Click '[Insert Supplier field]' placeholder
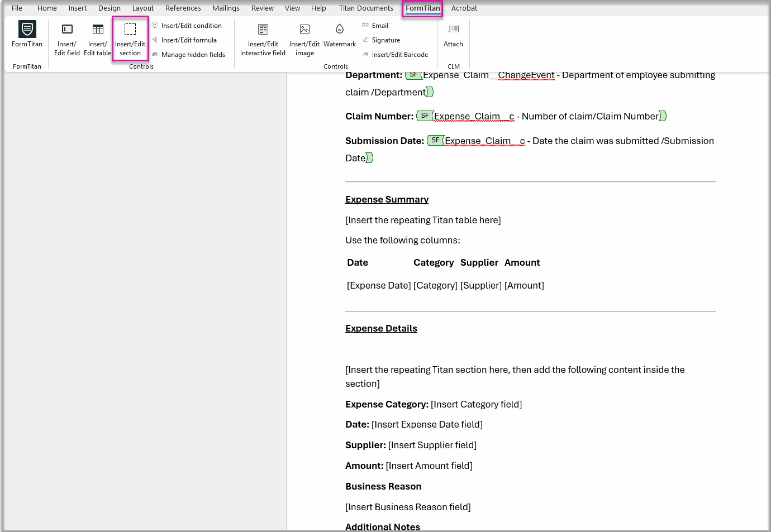This screenshot has width=771, height=532. (432, 445)
